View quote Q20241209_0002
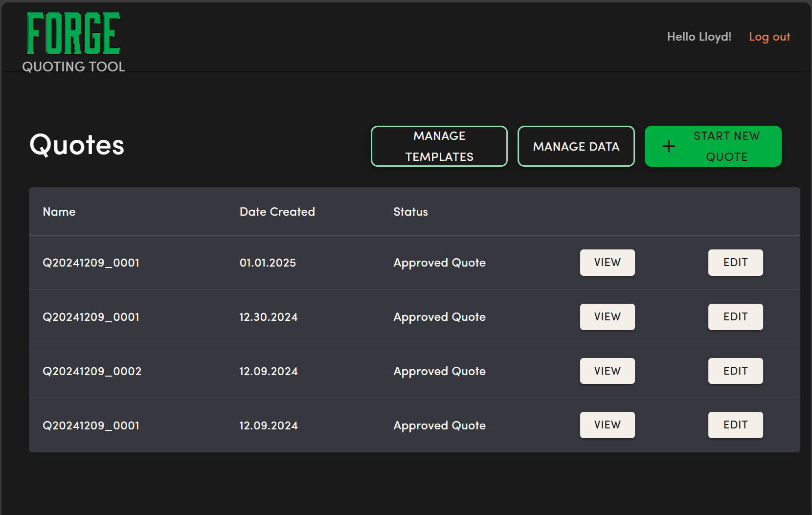Screen dimensions: 812x515 pyautogui.click(x=607, y=371)
